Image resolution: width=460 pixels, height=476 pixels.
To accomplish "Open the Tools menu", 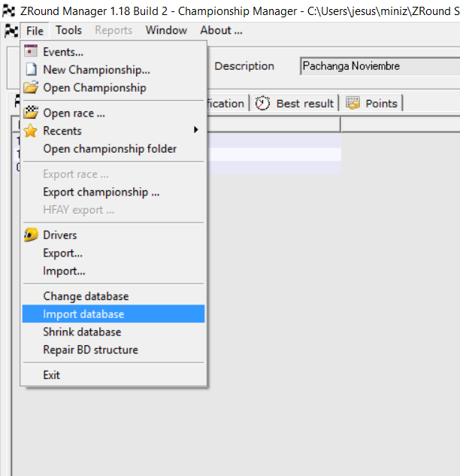I will click(x=68, y=30).
